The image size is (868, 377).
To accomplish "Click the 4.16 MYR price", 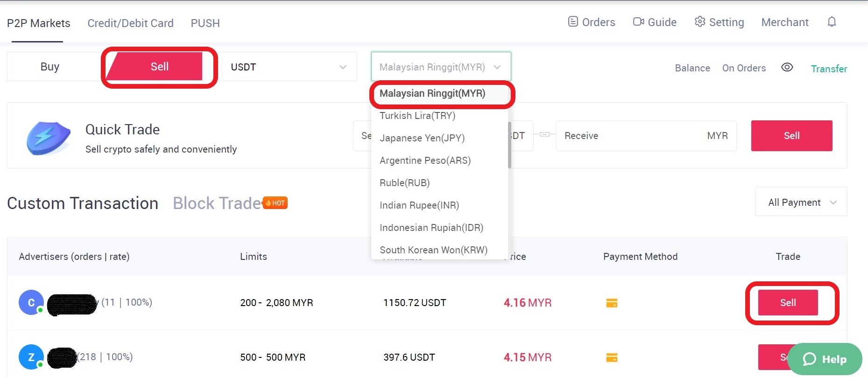I will 527,303.
